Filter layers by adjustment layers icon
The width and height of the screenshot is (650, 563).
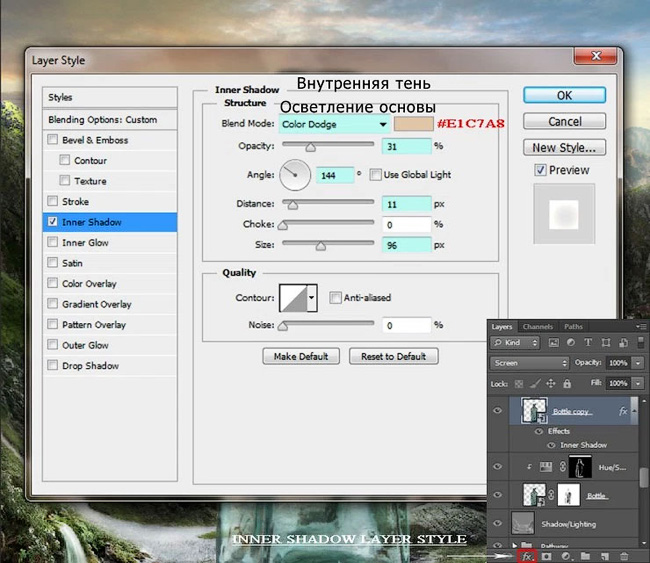click(571, 342)
